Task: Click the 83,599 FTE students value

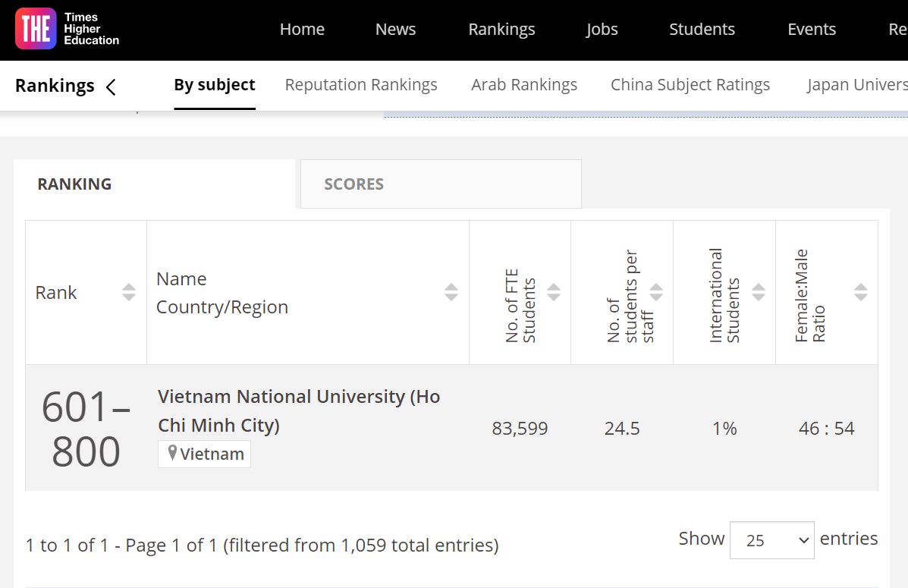Action: [520, 428]
